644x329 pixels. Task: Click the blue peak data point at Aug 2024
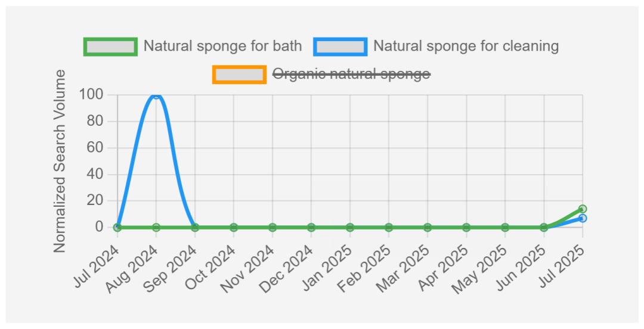click(x=156, y=95)
